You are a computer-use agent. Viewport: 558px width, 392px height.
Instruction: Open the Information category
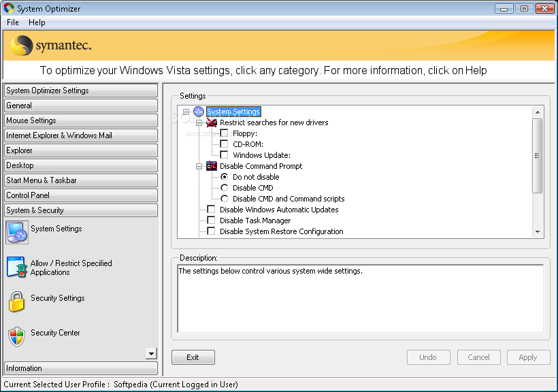(x=81, y=368)
